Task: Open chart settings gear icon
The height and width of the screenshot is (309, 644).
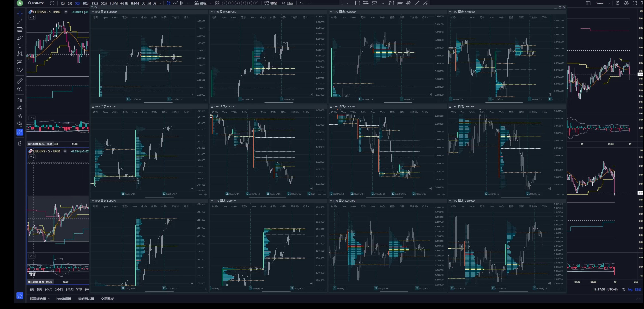Action: (x=626, y=3)
